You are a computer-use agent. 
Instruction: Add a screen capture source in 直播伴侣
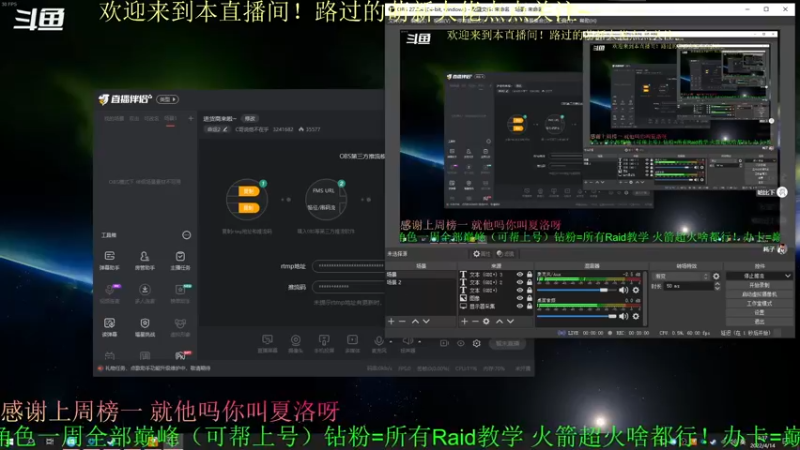pyautogui.click(x=267, y=343)
